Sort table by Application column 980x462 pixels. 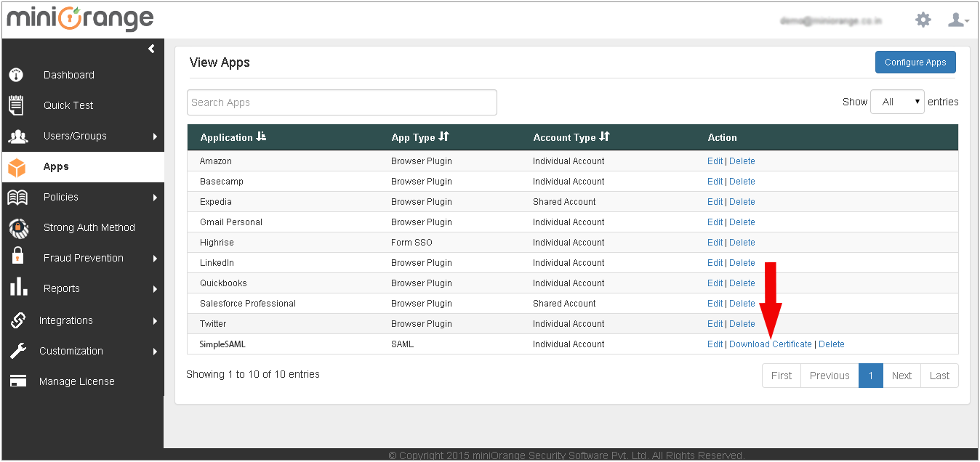point(262,137)
